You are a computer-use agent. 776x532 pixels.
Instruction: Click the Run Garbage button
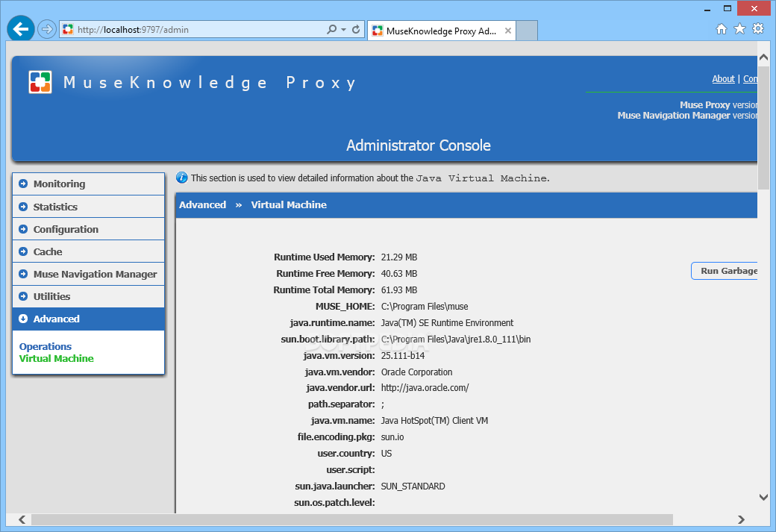click(x=724, y=271)
